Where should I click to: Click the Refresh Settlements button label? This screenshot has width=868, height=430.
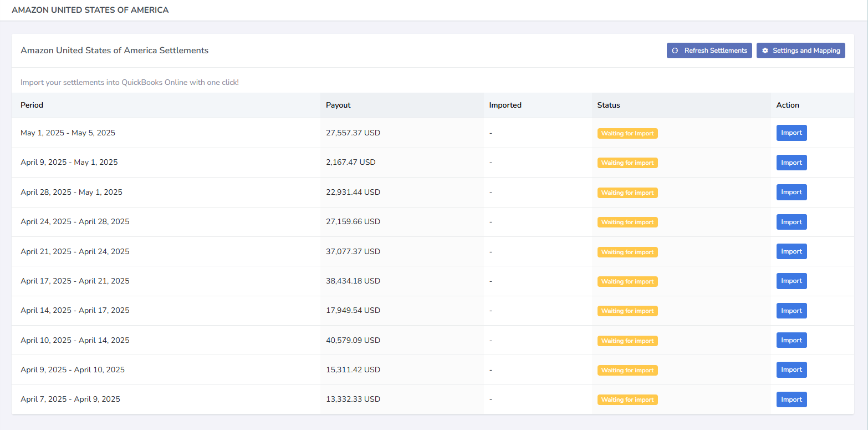coord(716,50)
